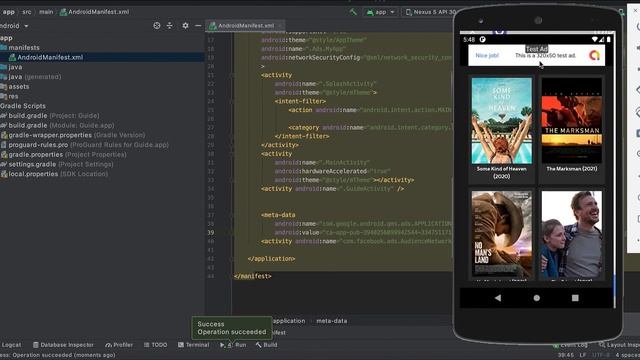
Task: Click the Success notification popup
Action: tap(231, 328)
